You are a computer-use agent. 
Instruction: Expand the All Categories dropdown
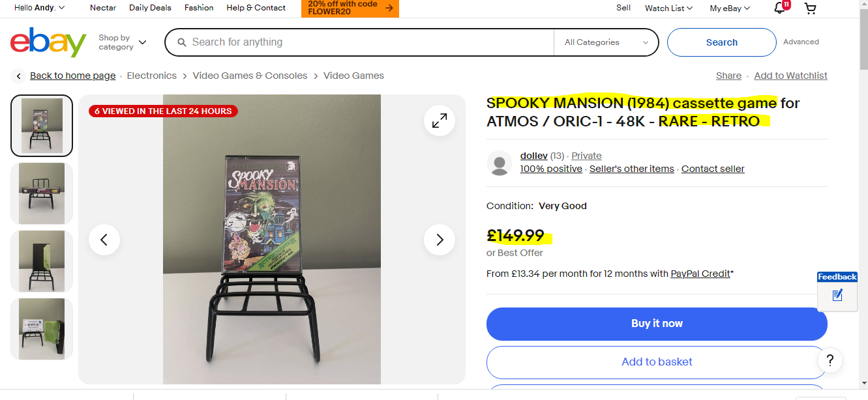click(606, 42)
